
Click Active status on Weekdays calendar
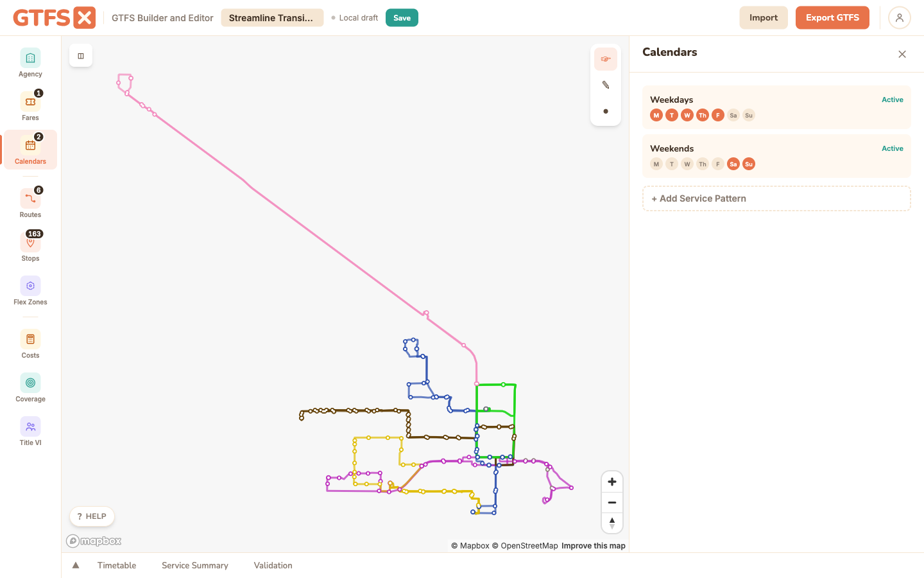pos(893,100)
